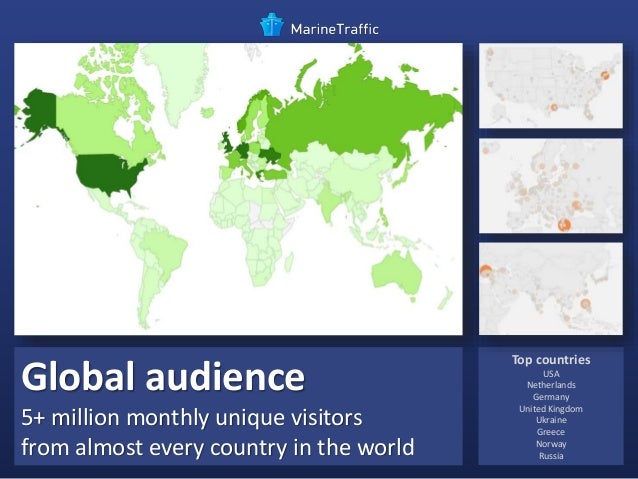
Task: Select Netherlands in the top countries list
Action: (551, 385)
